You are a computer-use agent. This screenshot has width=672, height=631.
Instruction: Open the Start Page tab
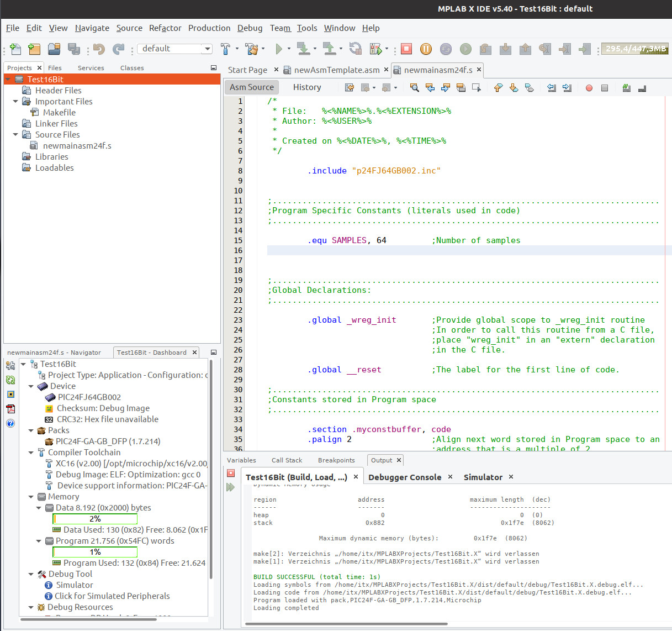247,70
